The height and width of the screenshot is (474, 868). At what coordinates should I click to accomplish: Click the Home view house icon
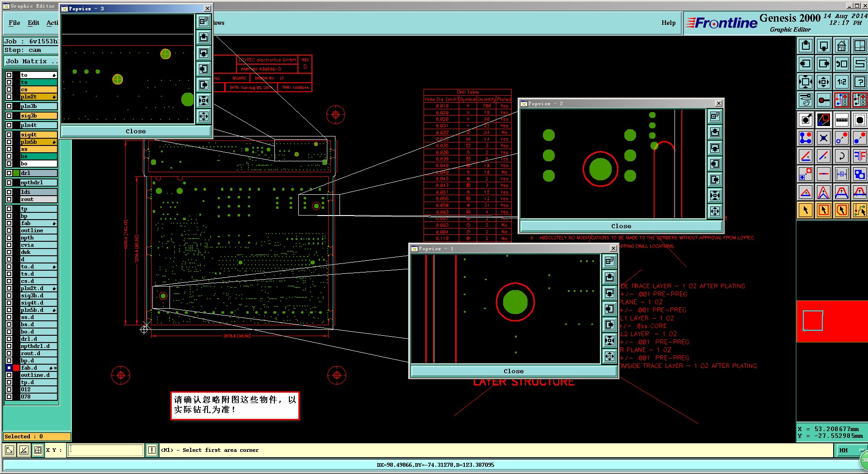[841, 46]
